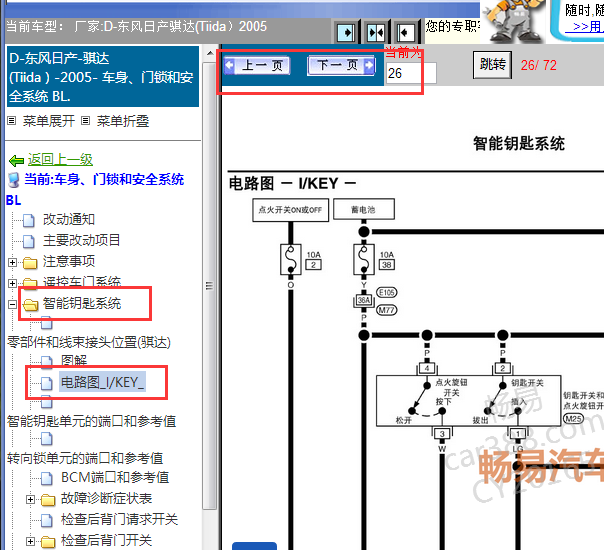Click 菜单展开 to expand the menu
The height and width of the screenshot is (550, 604).
click(48, 121)
